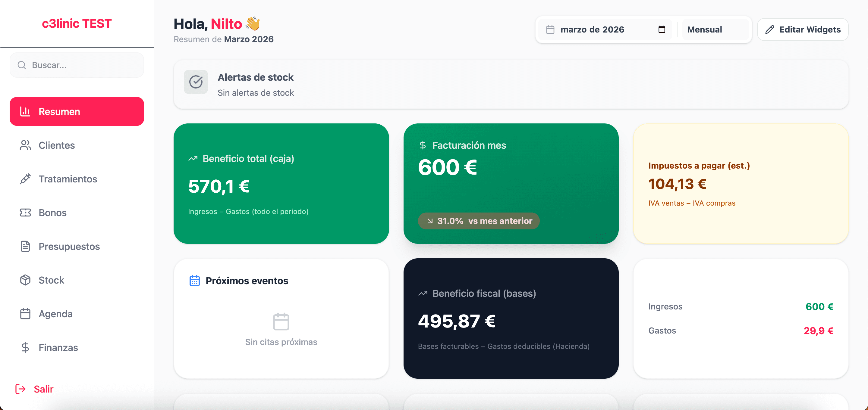Expand the calendar icon in the date field

pyautogui.click(x=662, y=29)
